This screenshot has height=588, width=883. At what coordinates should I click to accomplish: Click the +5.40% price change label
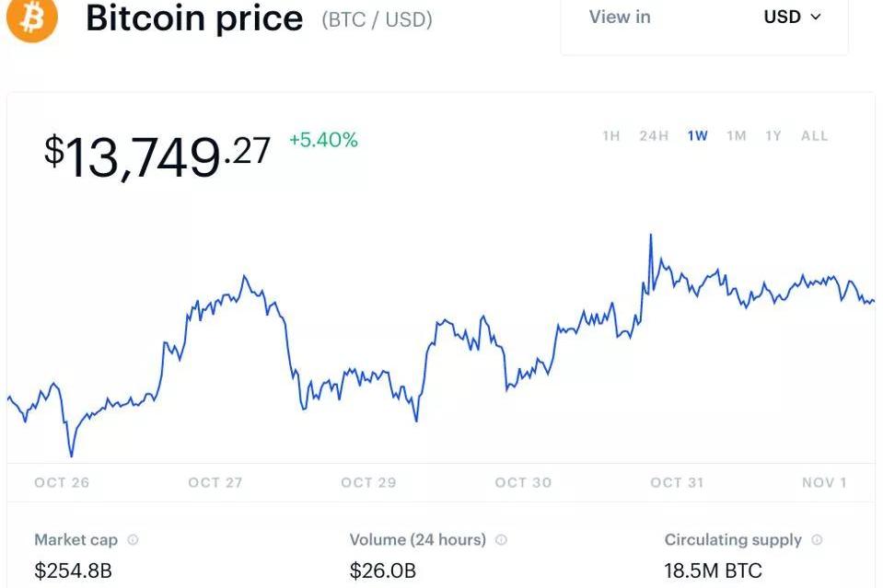323,140
